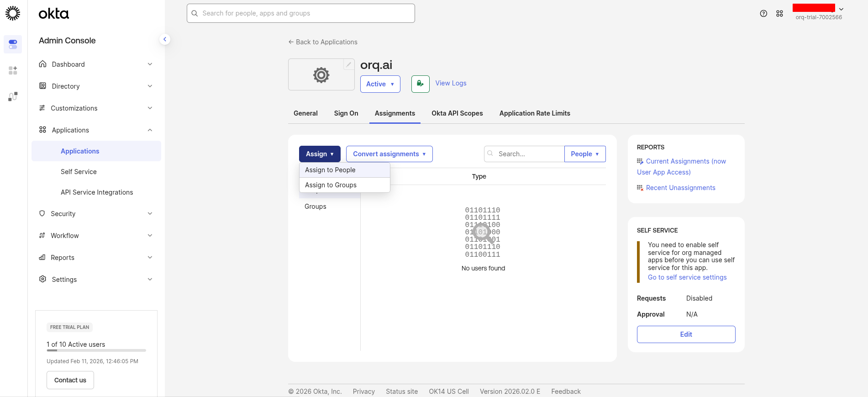Click the Workflow icon in the sidebar
This screenshot has width=868, height=397.
pos(42,235)
